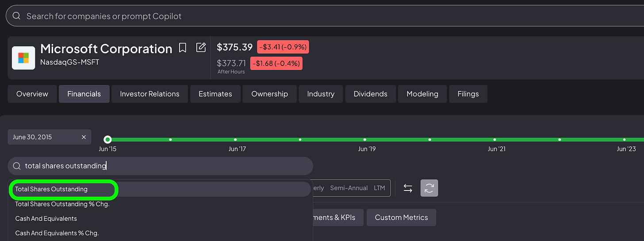Choose Total Shares Outstanding % Chg. suggestion

click(x=160, y=204)
